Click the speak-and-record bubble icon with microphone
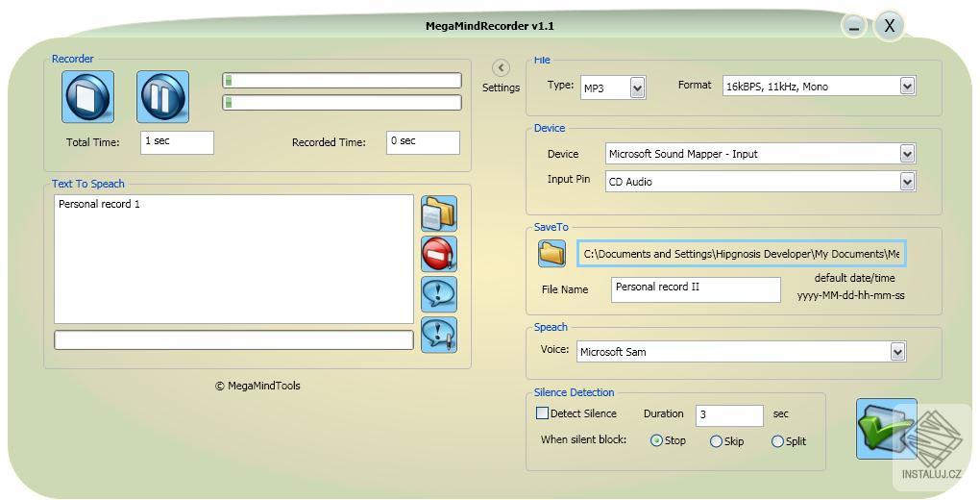The width and height of the screenshot is (980, 500). (439, 335)
